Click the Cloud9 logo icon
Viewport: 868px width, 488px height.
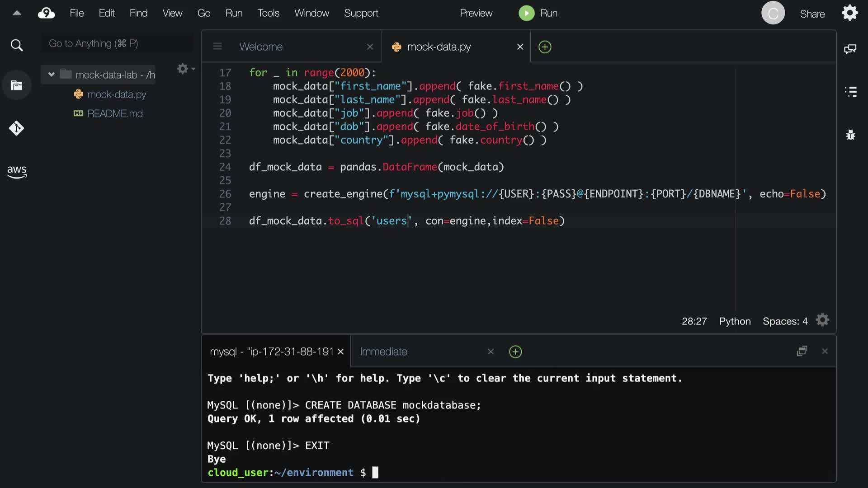point(46,13)
